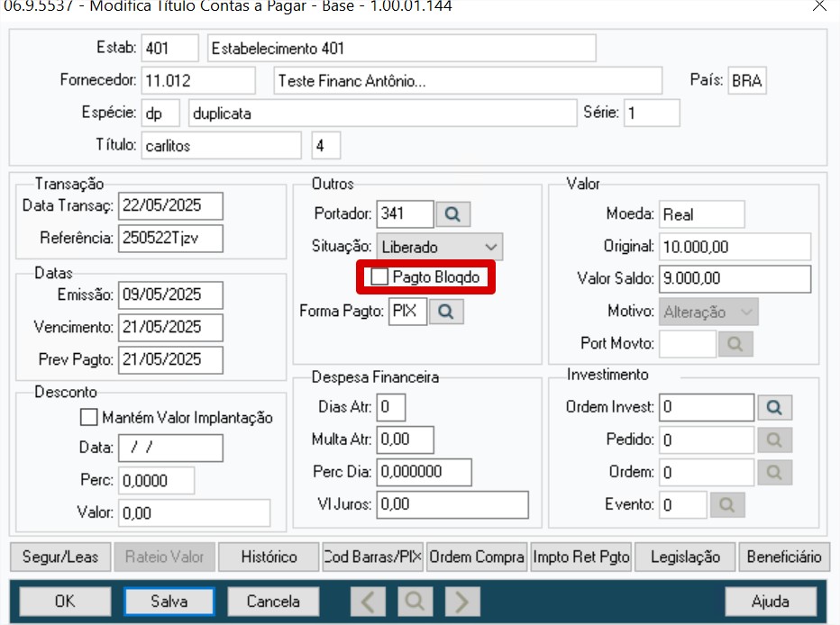840x625 pixels.
Task: Click the Port Movto lookup icon
Action: coord(735,343)
